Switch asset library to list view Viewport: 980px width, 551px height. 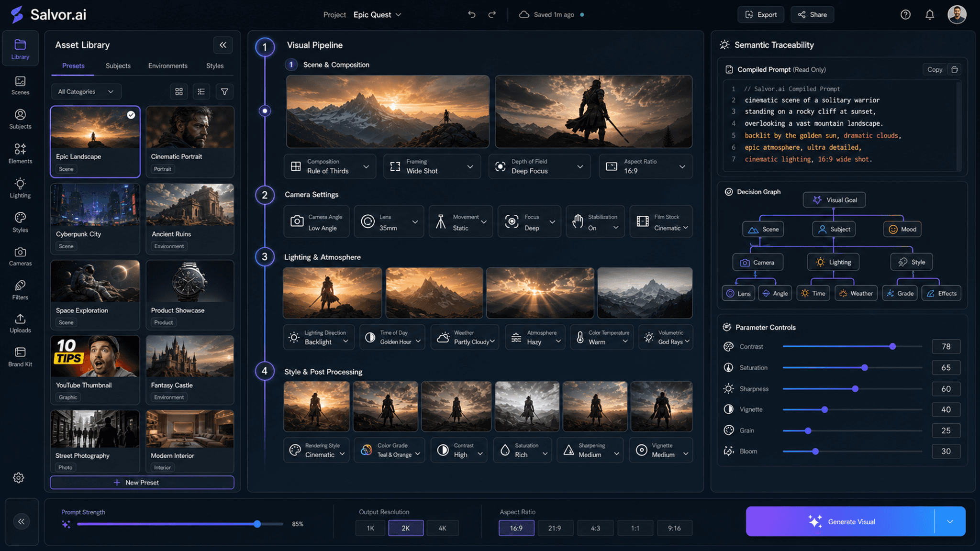[x=201, y=91]
